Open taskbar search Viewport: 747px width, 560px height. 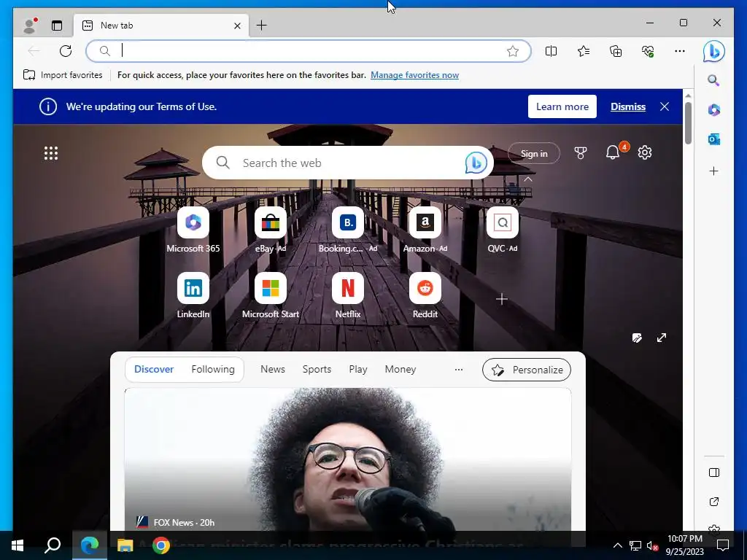tap(53, 545)
